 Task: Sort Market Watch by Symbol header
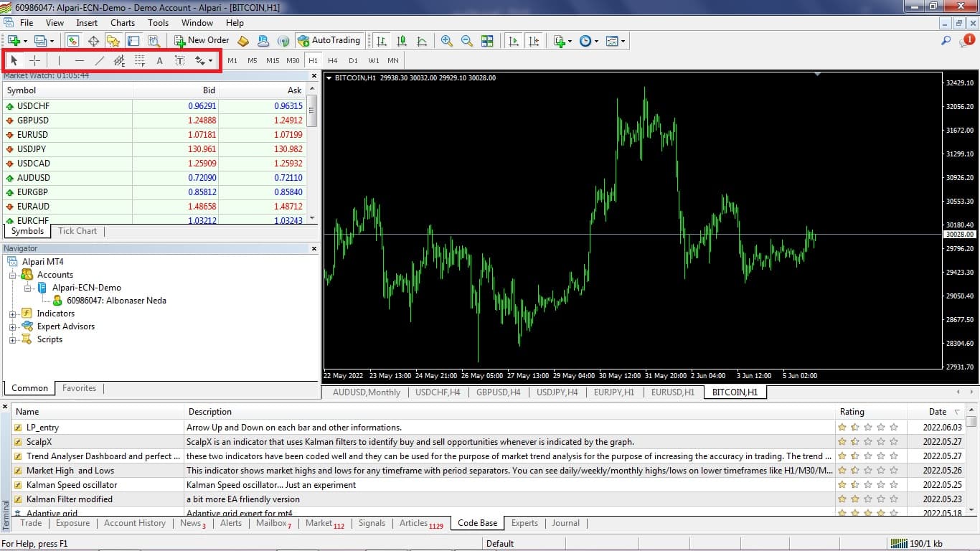[x=67, y=90]
